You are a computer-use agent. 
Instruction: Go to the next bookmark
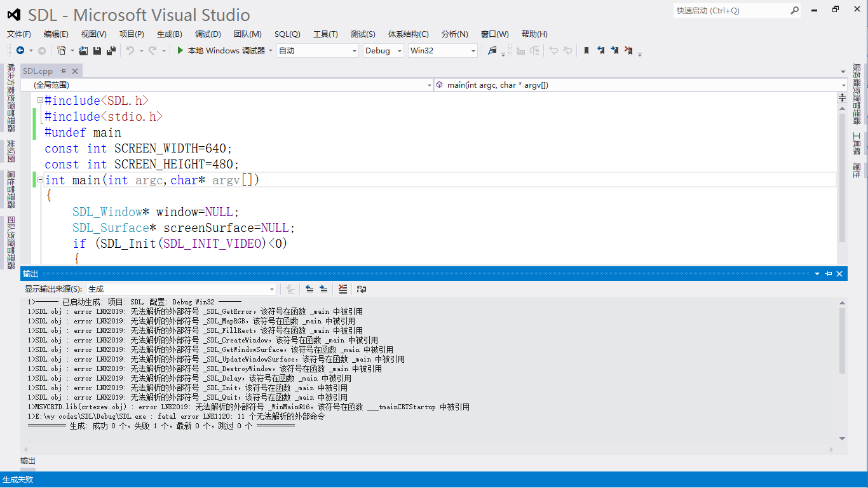614,50
